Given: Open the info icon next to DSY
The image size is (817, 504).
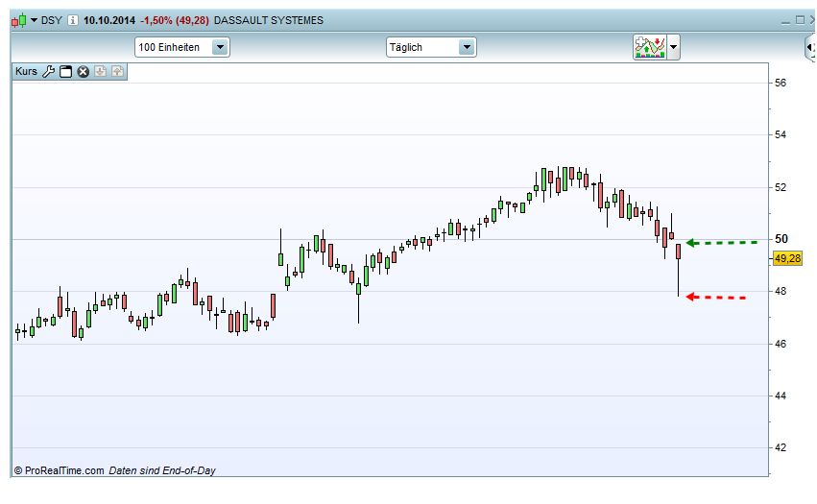Looking at the screenshot, I should (73, 20).
